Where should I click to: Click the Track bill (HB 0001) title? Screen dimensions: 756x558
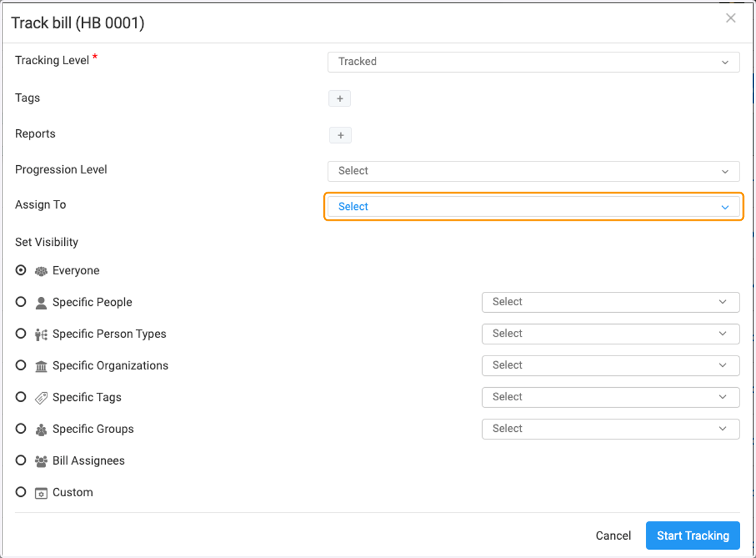coord(78,23)
